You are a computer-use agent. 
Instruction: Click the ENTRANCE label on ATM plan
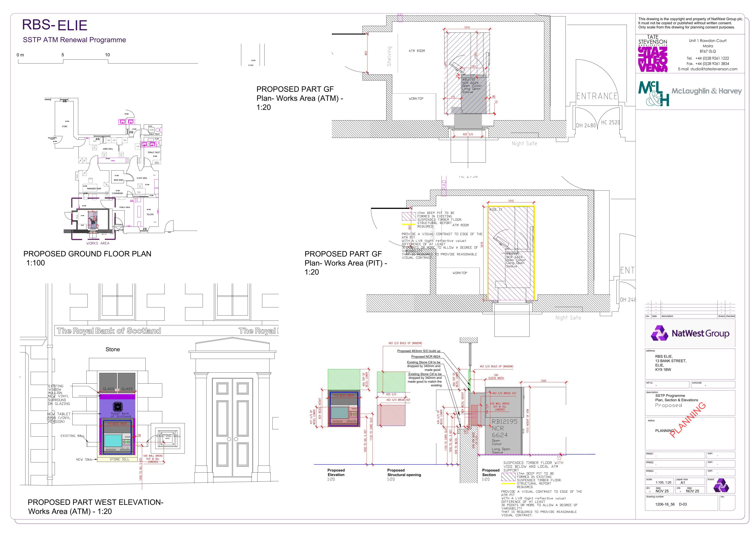(x=597, y=96)
